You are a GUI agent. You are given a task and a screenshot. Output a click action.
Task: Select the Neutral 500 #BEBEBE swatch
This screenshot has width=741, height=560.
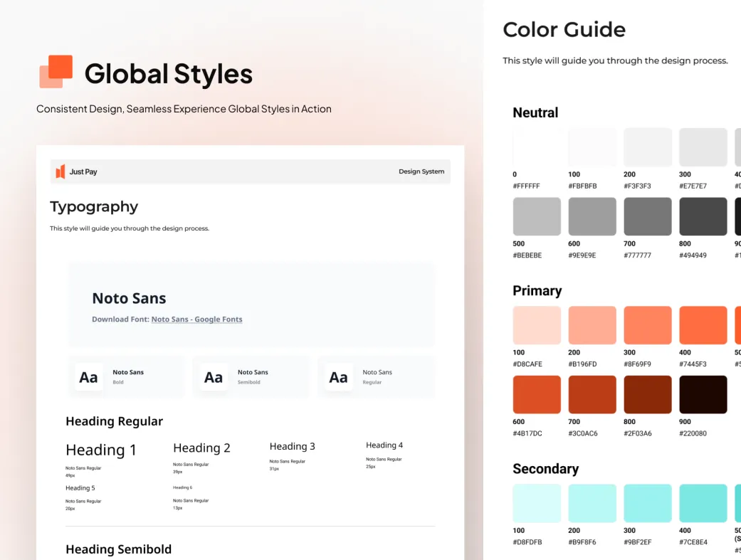click(x=537, y=216)
